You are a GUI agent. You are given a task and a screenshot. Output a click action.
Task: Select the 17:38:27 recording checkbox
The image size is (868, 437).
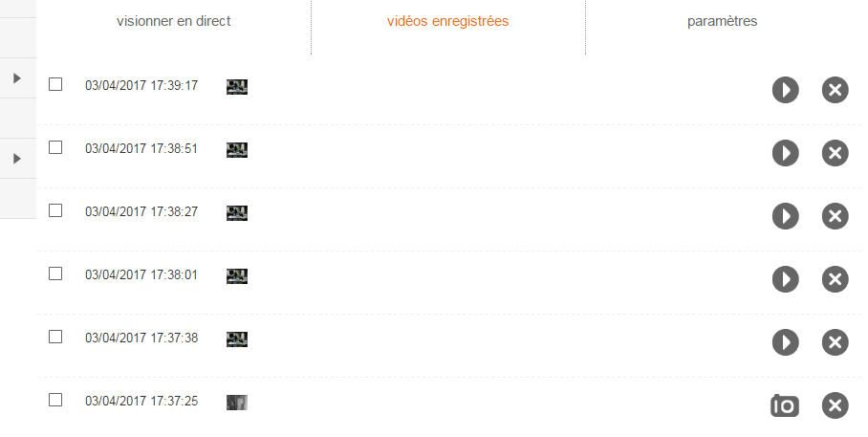[x=55, y=210]
